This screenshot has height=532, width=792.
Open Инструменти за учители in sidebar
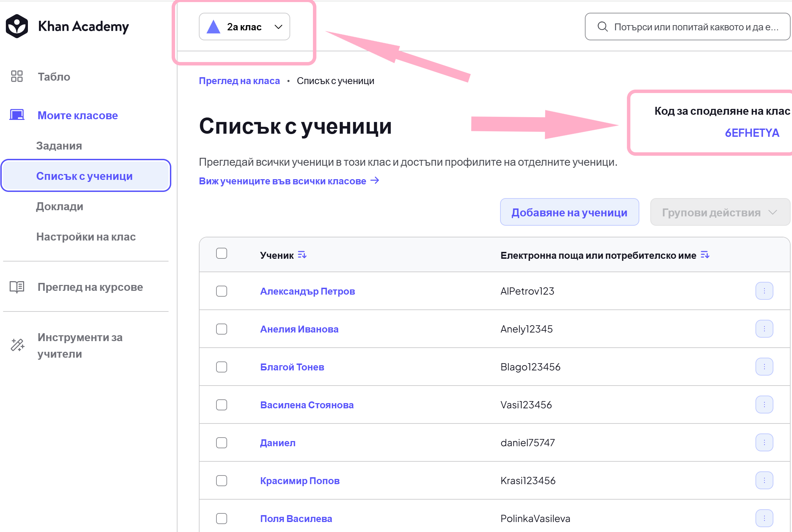click(x=80, y=345)
